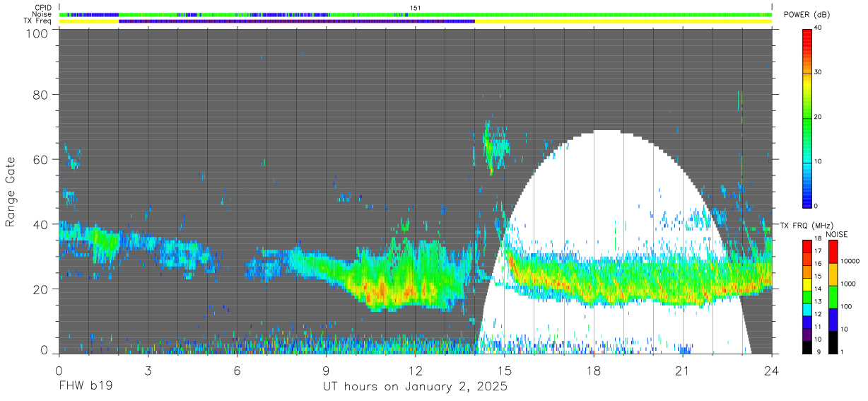Click the y-axis tick label '100'
The image size is (868, 401).
click(x=37, y=34)
